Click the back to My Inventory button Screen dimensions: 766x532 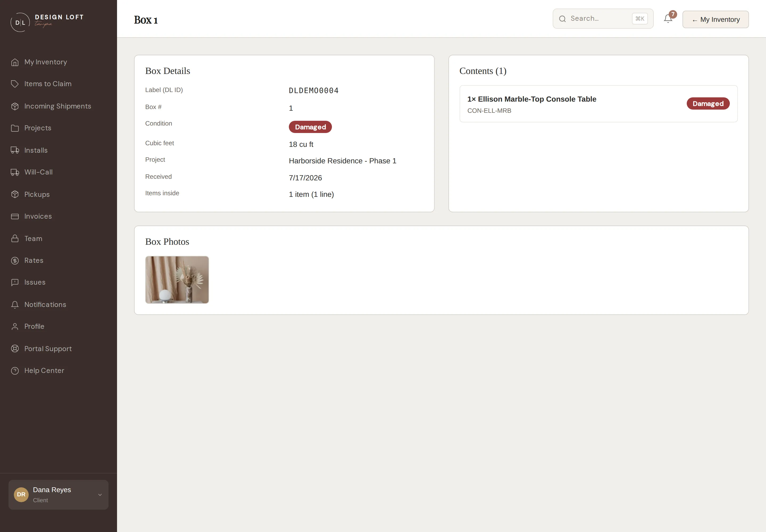pos(715,19)
